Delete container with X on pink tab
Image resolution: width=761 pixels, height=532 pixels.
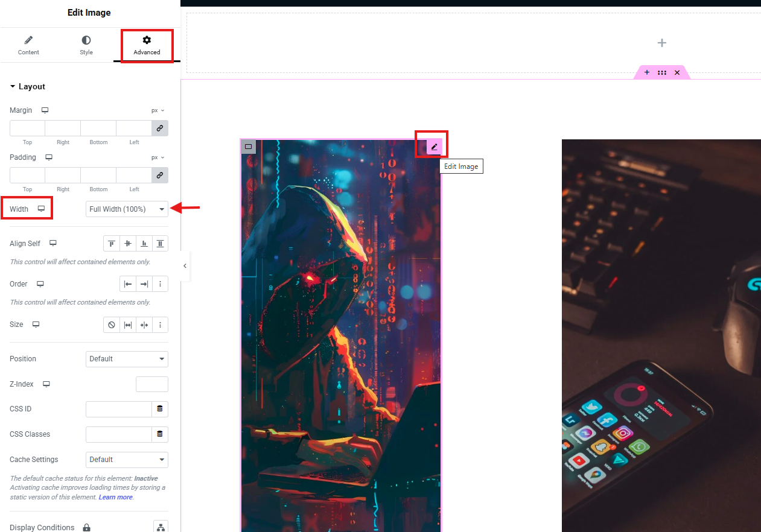pos(677,72)
